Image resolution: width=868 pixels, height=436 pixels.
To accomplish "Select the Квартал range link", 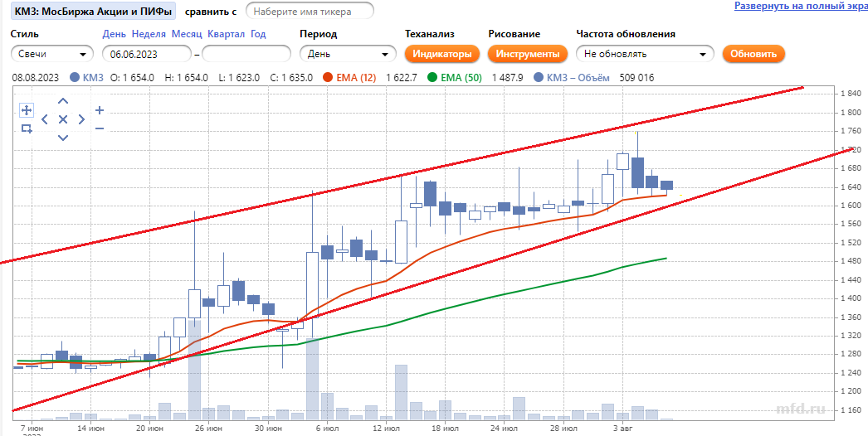I will [x=226, y=34].
